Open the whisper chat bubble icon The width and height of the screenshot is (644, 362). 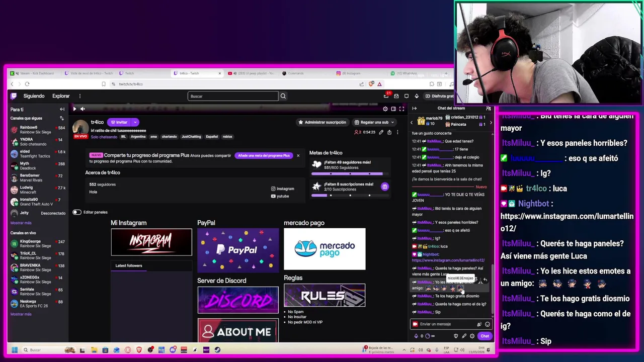pyautogui.click(x=407, y=96)
